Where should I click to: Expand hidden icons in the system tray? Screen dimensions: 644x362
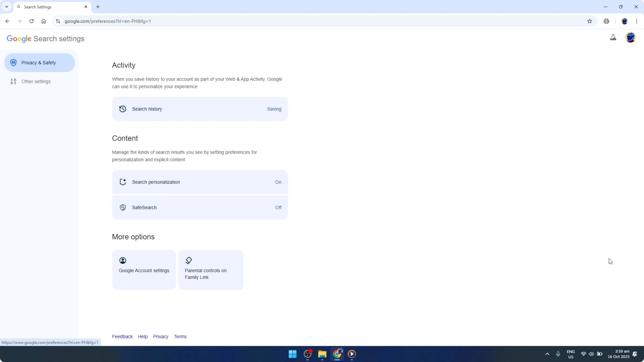coord(547,354)
